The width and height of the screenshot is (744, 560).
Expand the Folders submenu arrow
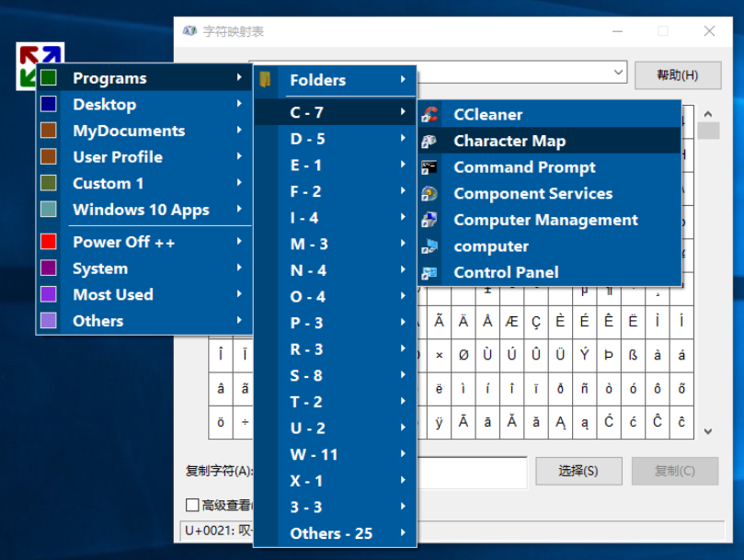click(403, 79)
